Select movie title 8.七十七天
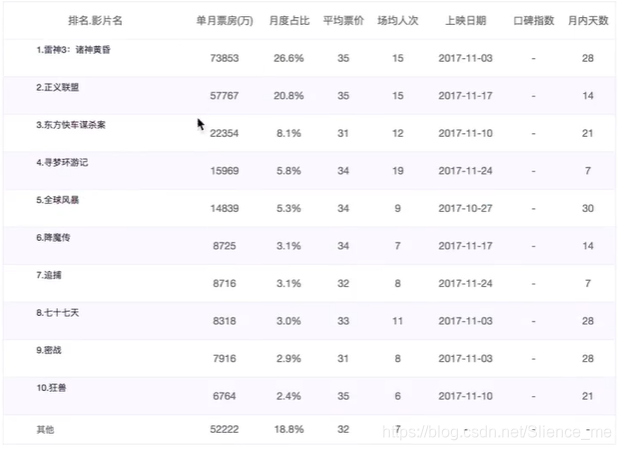Viewport: 621px width, 450px height. [x=57, y=313]
